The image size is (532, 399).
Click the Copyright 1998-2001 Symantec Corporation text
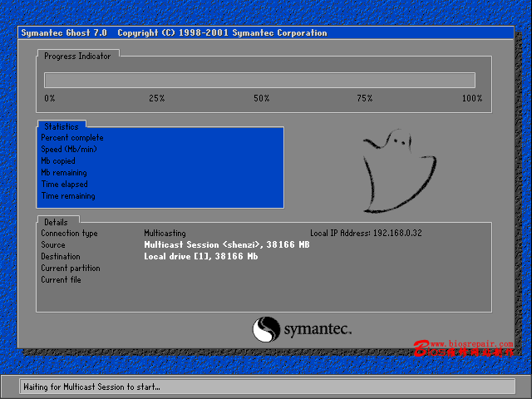tap(222, 33)
